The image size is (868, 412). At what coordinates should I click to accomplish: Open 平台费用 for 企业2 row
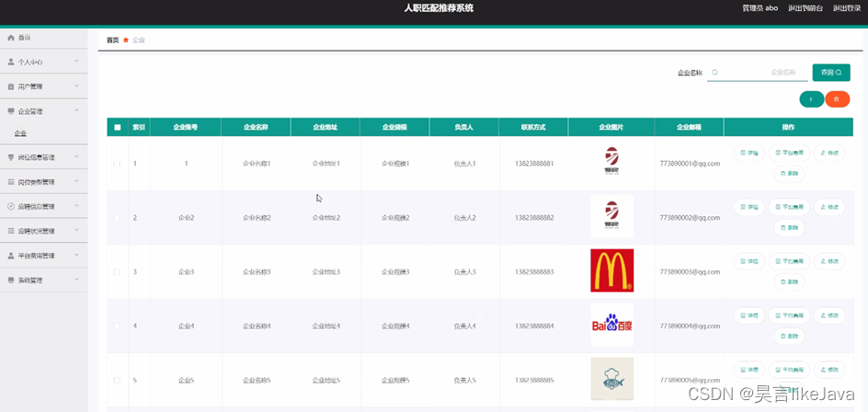point(789,207)
